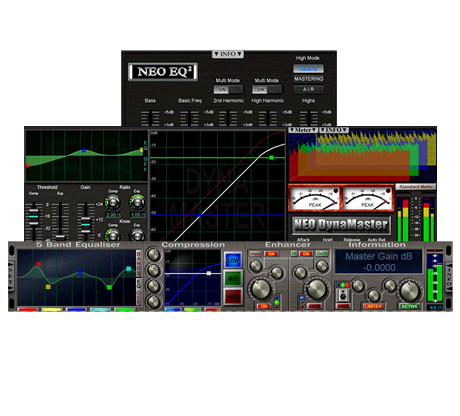The width and height of the screenshot is (460, 416).
Task: Click the 2.00 /1 ratio value field
Action: (113, 215)
